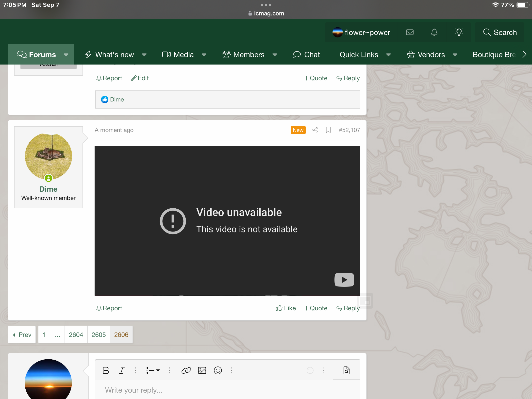This screenshot has width=532, height=399.
Task: Open the inbox envelope icon
Action: click(410, 32)
